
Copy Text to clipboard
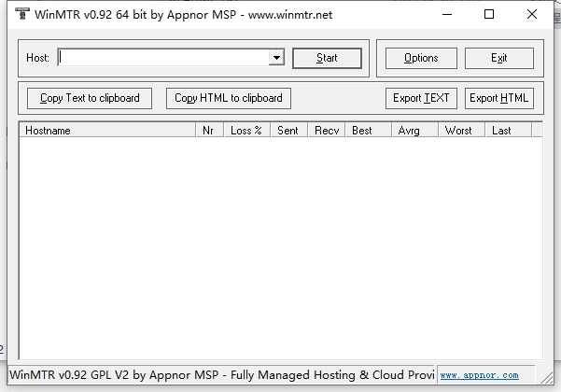90,98
